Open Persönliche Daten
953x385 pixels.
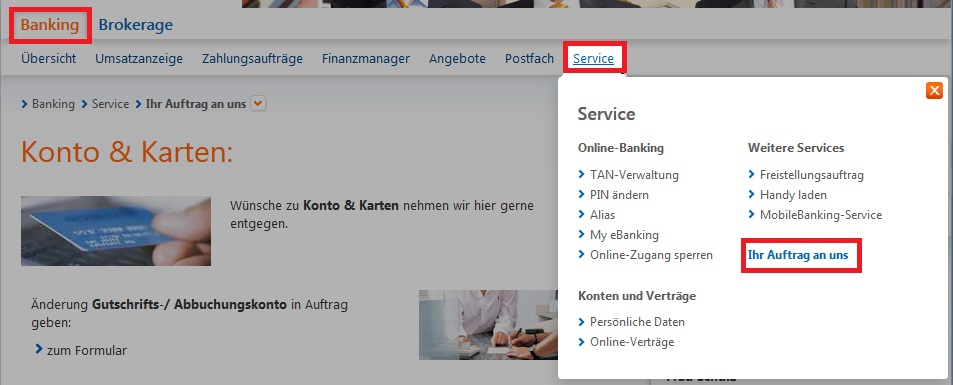click(x=637, y=322)
